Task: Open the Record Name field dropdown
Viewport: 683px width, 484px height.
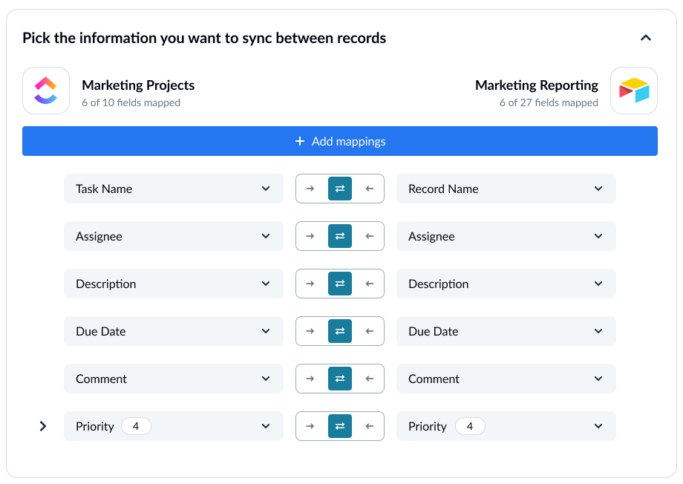Action: pyautogui.click(x=505, y=189)
